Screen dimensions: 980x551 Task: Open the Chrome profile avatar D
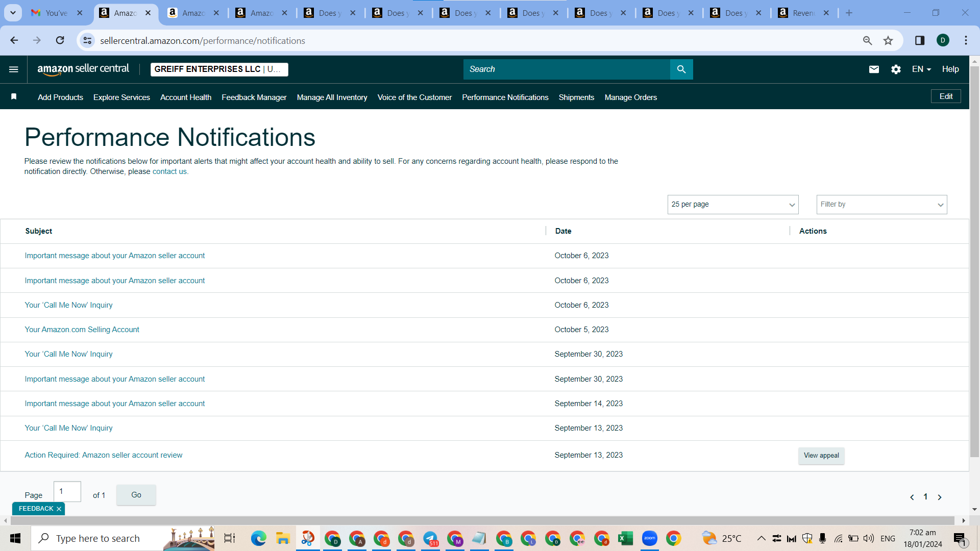[x=943, y=40]
